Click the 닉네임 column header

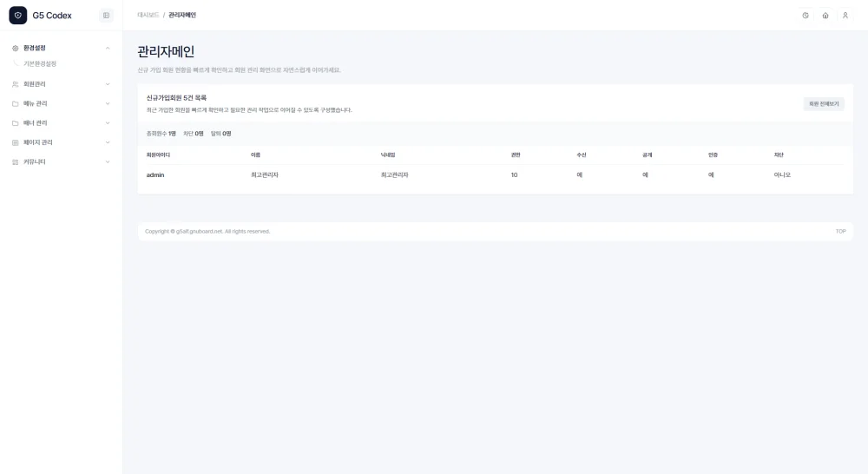coord(387,155)
